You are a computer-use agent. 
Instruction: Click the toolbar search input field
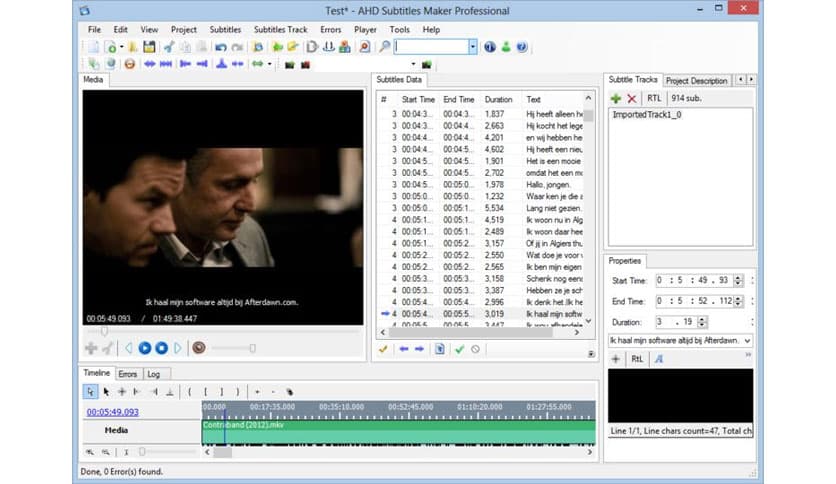431,47
